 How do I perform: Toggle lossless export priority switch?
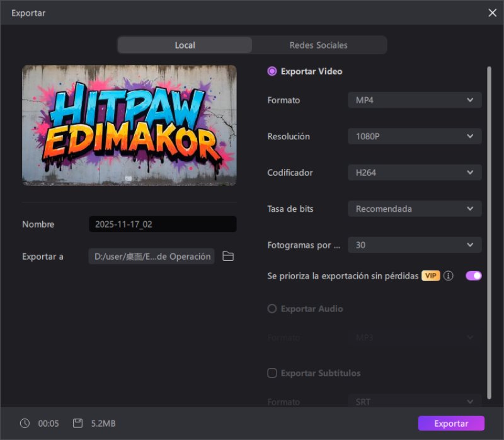coord(473,275)
